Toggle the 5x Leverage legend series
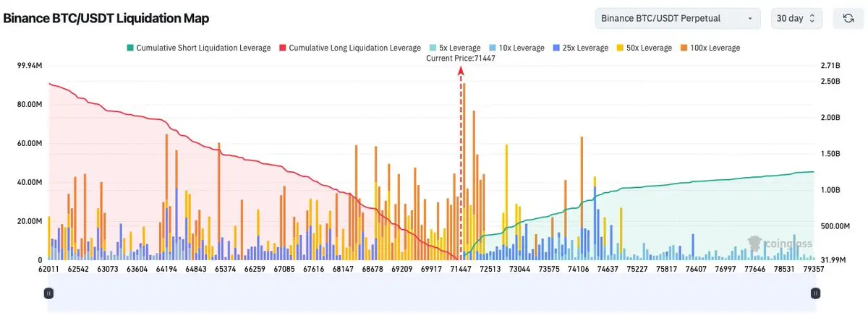The height and width of the screenshot is (323, 868). pos(454,48)
